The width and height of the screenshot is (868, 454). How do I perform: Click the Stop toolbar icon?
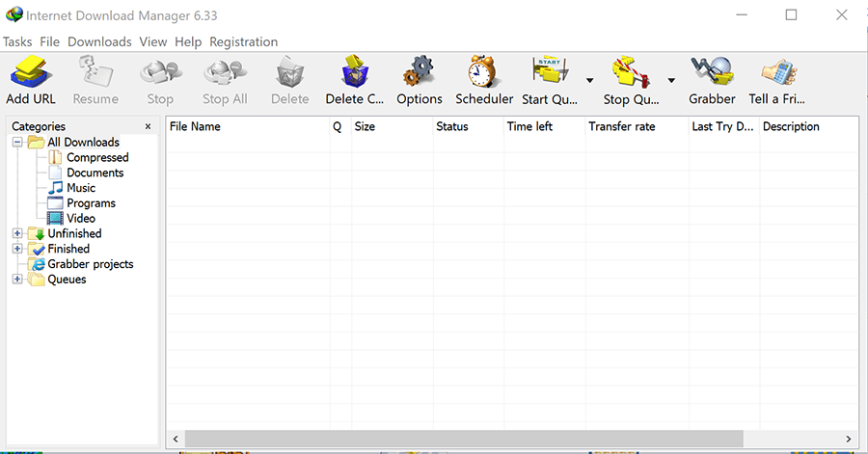[x=160, y=73]
